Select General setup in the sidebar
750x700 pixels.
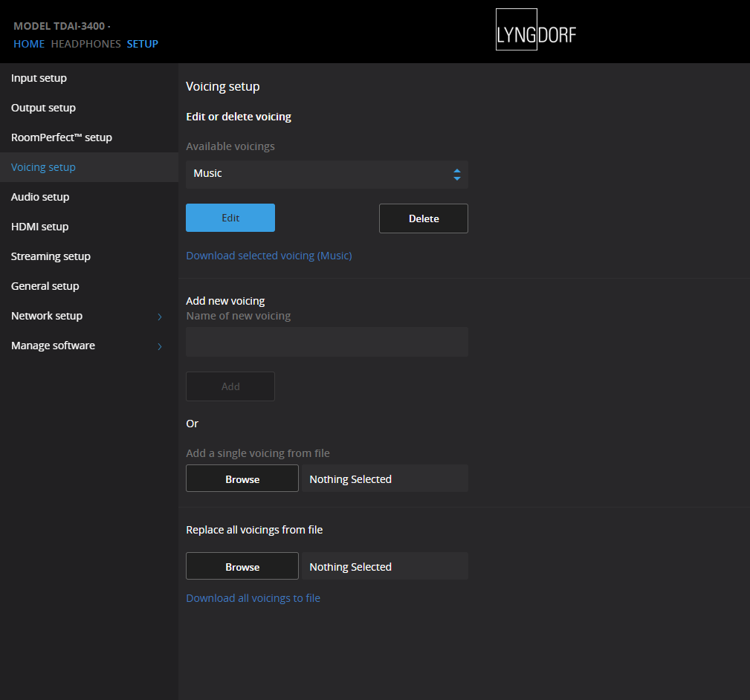(45, 285)
